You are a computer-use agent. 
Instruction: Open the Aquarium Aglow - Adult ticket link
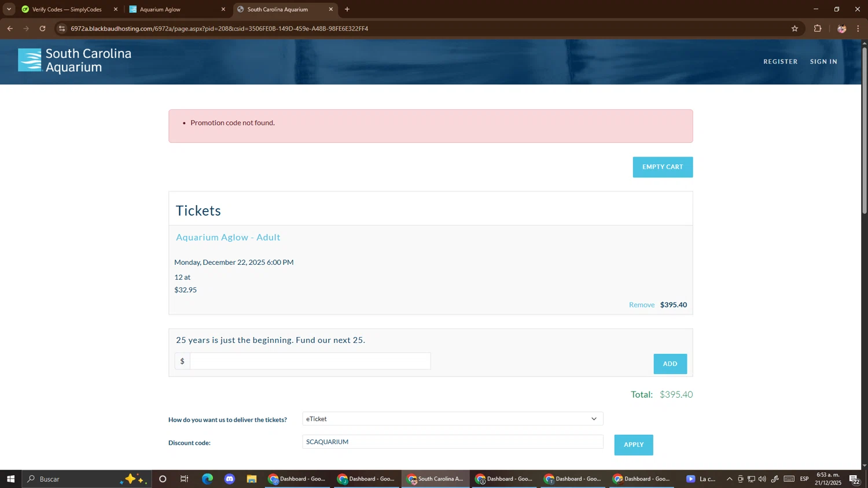(228, 237)
